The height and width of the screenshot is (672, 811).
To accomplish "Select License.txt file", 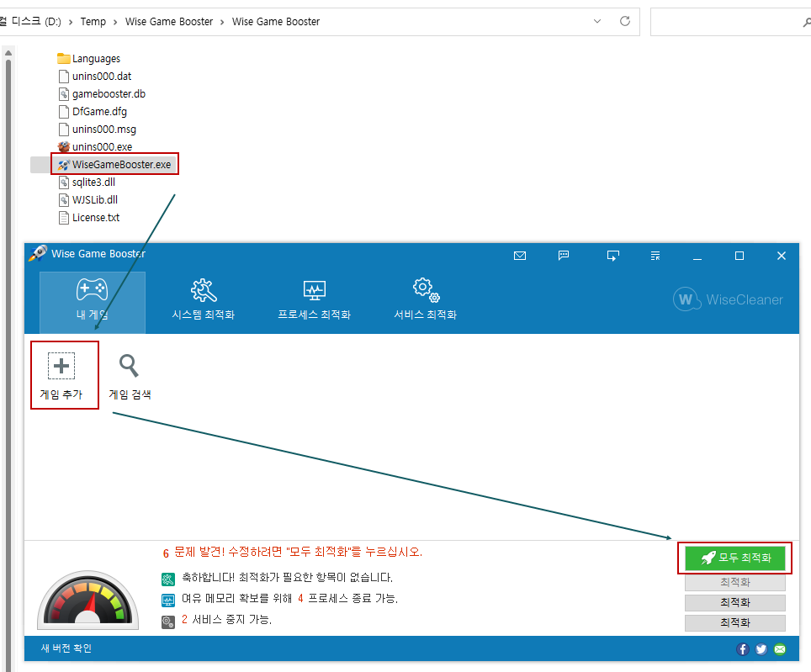I will click(89, 218).
